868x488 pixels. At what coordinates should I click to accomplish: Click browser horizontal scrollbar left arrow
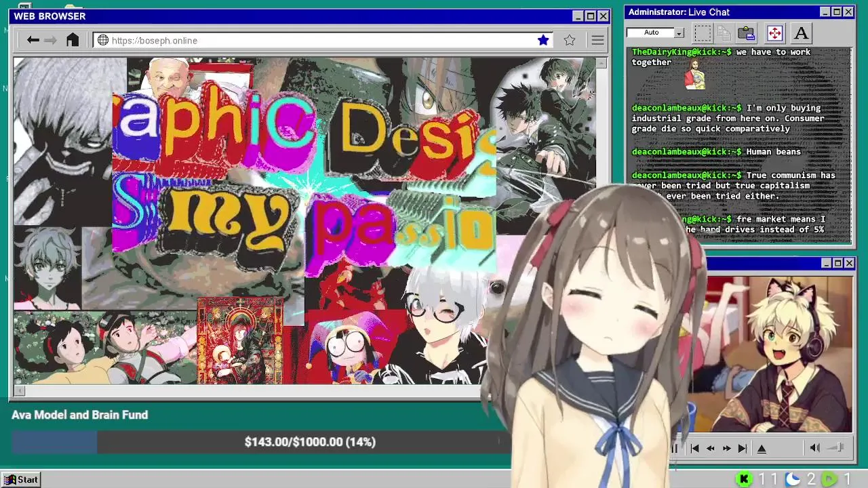point(19,390)
